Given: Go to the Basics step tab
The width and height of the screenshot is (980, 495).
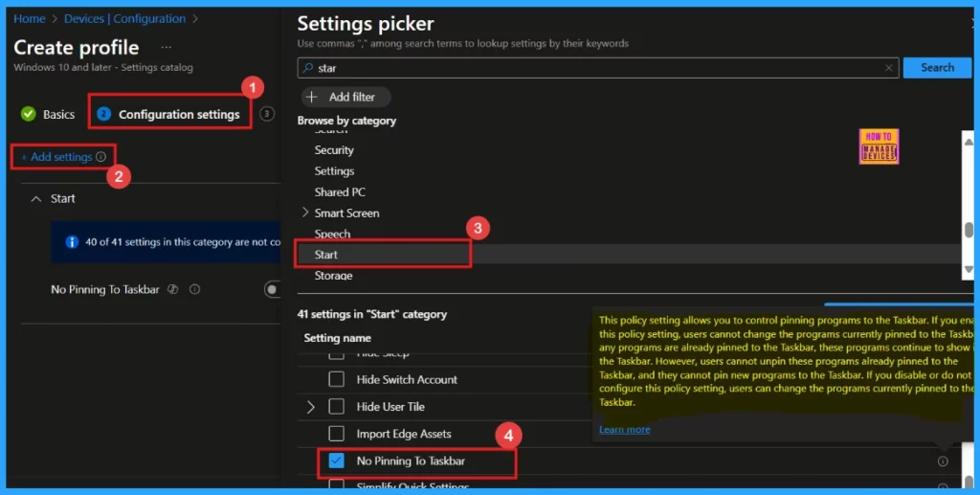Looking at the screenshot, I should [x=48, y=114].
